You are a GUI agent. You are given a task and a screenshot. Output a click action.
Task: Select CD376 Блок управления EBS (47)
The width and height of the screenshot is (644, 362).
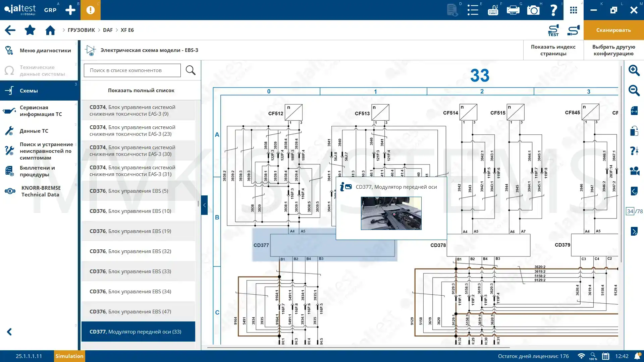point(138,311)
